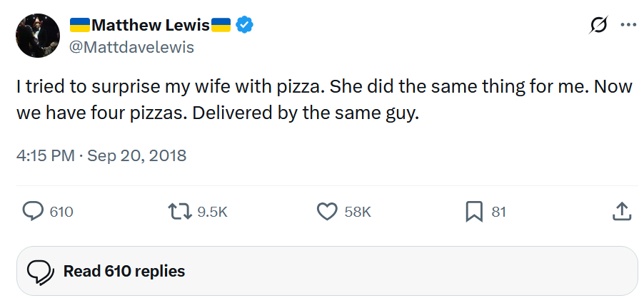Like the tweet with the heart icon

(327, 212)
